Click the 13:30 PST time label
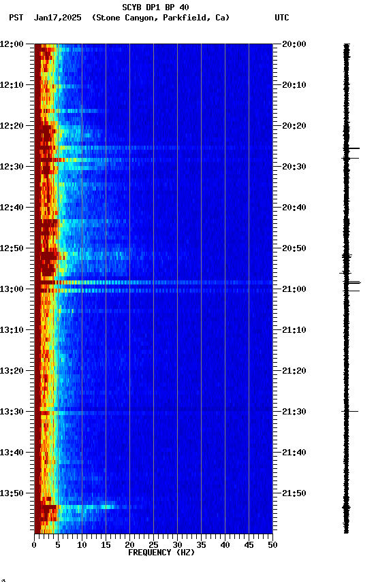376x588 pixels. [12, 412]
